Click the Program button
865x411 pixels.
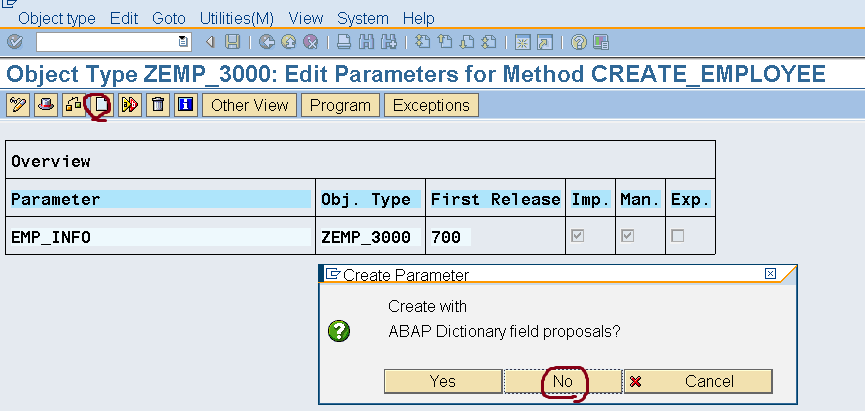340,105
